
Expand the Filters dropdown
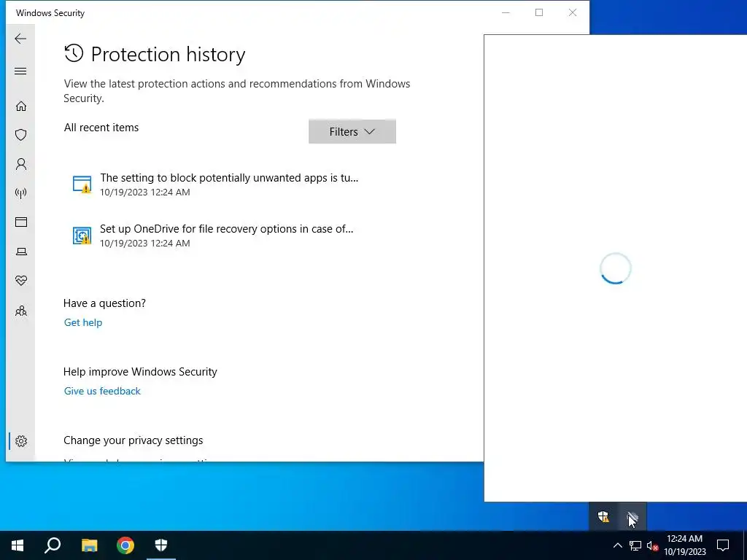[352, 131]
